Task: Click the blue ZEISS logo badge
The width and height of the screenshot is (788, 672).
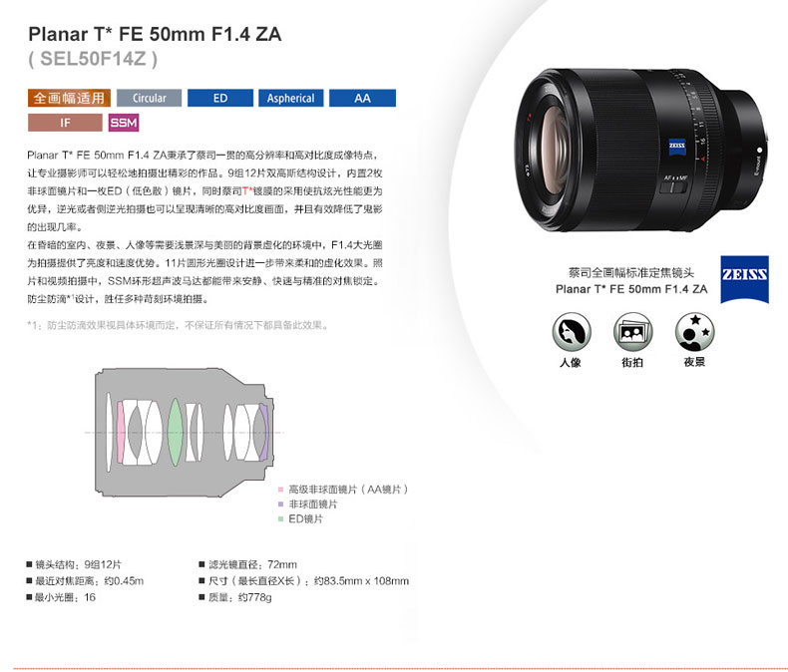Action: pos(744,279)
